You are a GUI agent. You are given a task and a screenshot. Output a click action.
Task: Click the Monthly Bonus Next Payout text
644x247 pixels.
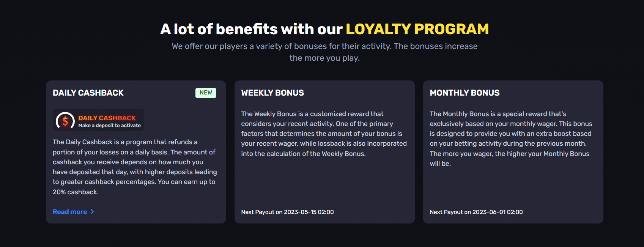tap(476, 212)
